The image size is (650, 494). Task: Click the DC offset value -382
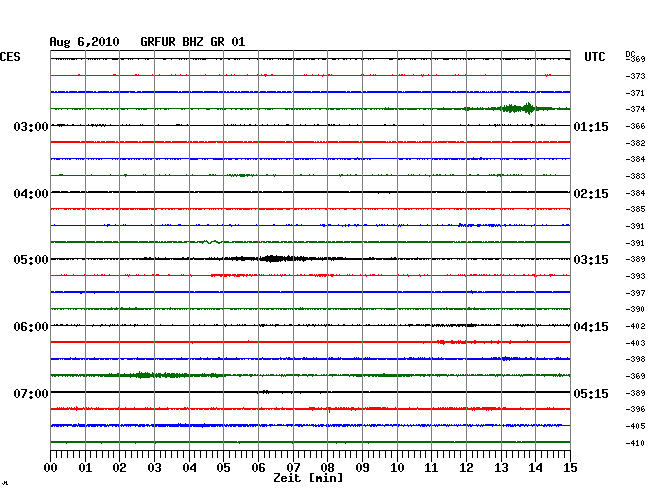coord(635,143)
